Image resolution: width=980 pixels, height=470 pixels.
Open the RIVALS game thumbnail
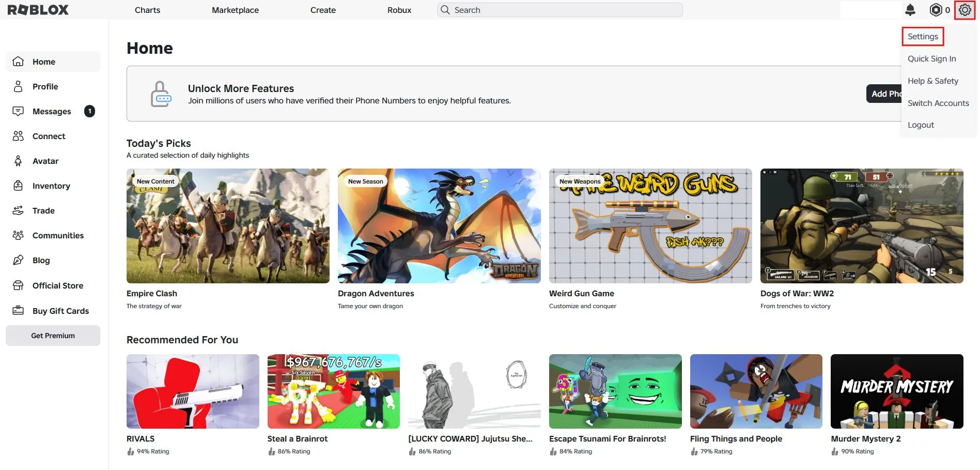[x=193, y=391]
